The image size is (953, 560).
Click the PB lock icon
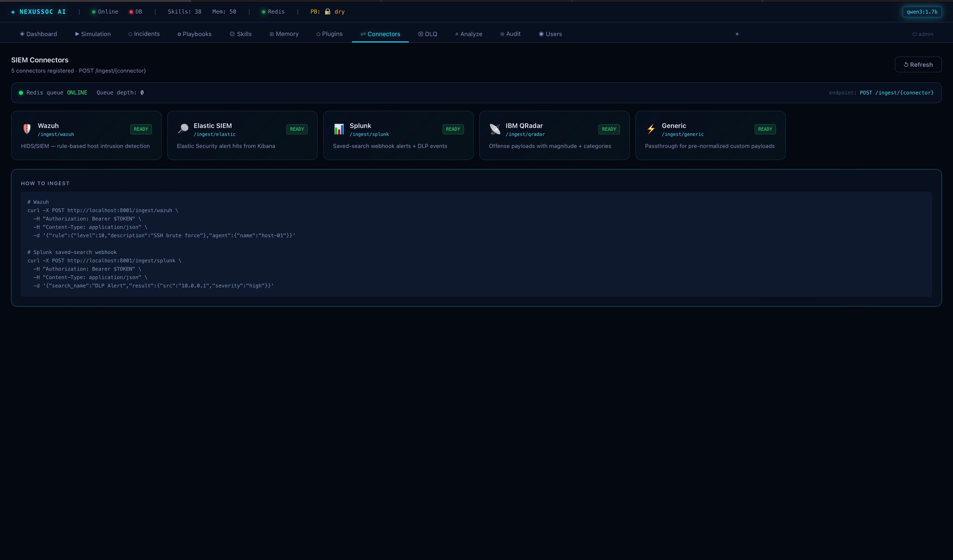(x=328, y=12)
